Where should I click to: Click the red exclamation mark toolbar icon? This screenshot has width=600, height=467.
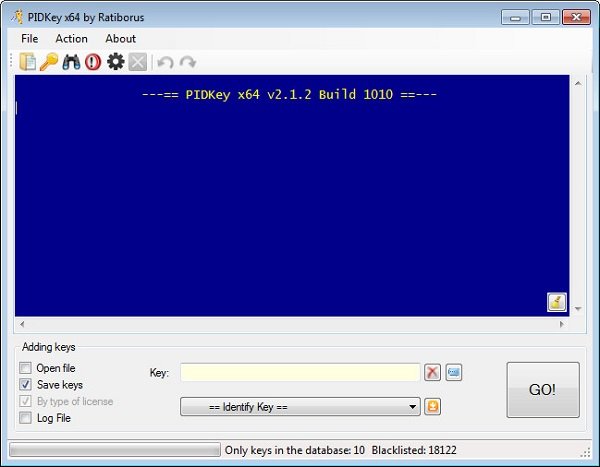(x=93, y=62)
